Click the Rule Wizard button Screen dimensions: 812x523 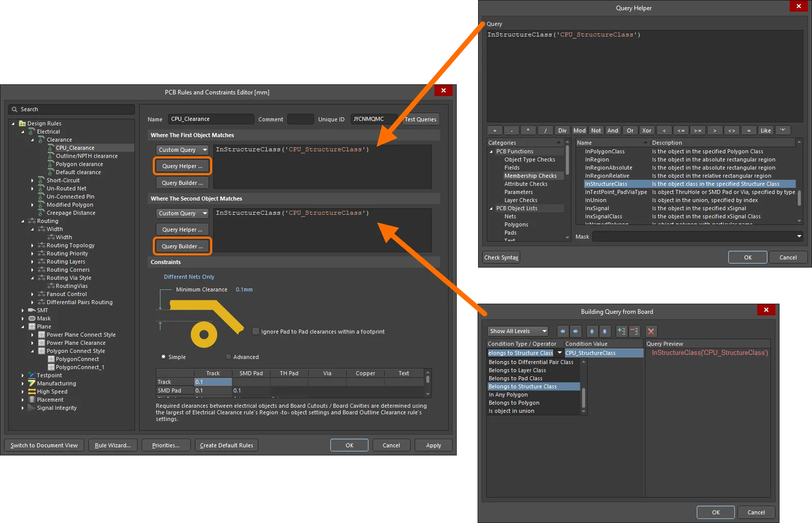coord(113,445)
